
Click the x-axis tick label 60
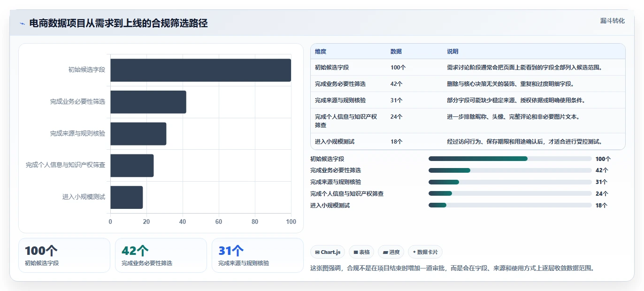[219, 222]
